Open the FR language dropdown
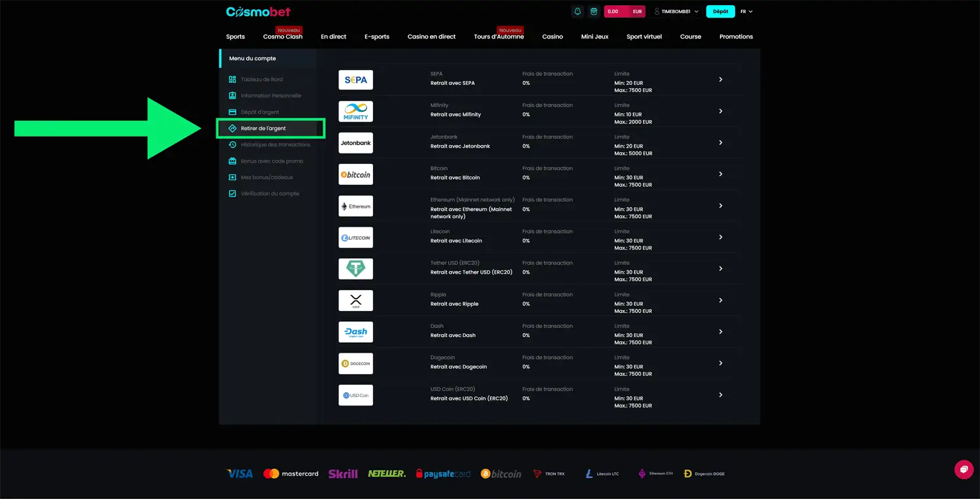This screenshot has width=980, height=499. 746,12
